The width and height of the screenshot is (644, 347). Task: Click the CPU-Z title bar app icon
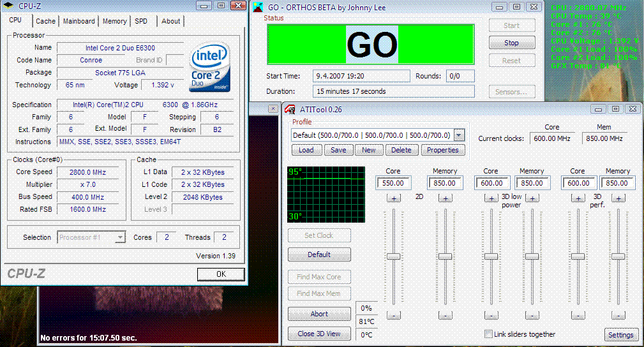coord(8,6)
